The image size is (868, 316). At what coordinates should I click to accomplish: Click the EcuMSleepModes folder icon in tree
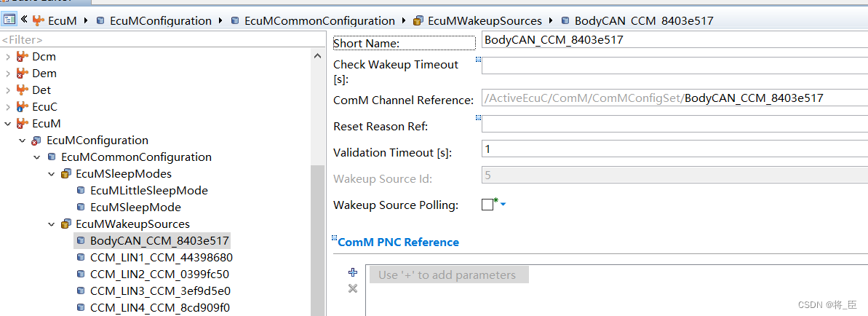click(66, 174)
